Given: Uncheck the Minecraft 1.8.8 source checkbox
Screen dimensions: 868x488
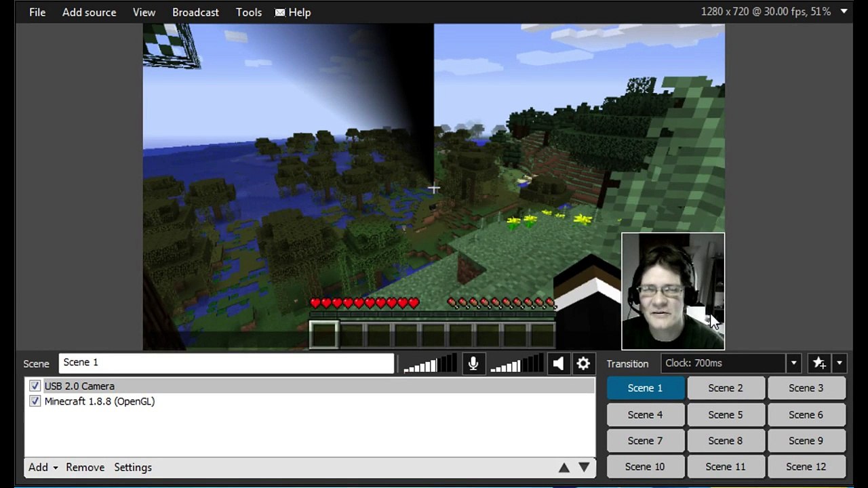Looking at the screenshot, I should (35, 401).
